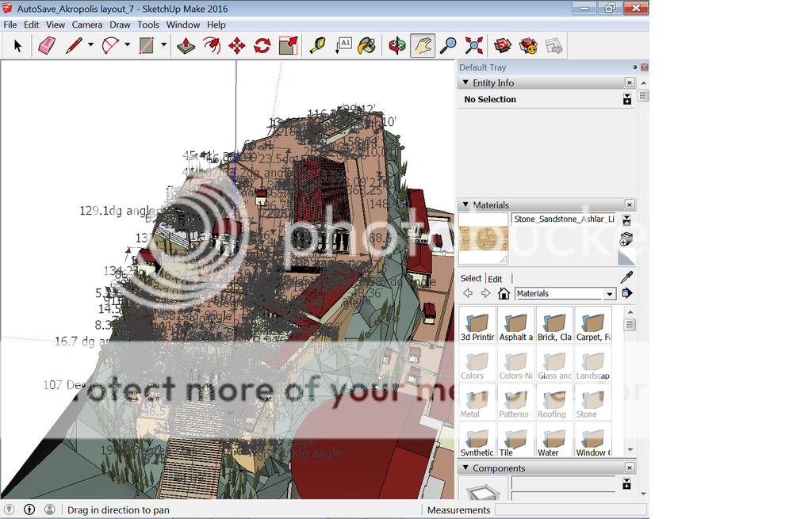Screen dimensions: 812x519
Task: Activate Zoom Extents tool
Action: pos(474,46)
